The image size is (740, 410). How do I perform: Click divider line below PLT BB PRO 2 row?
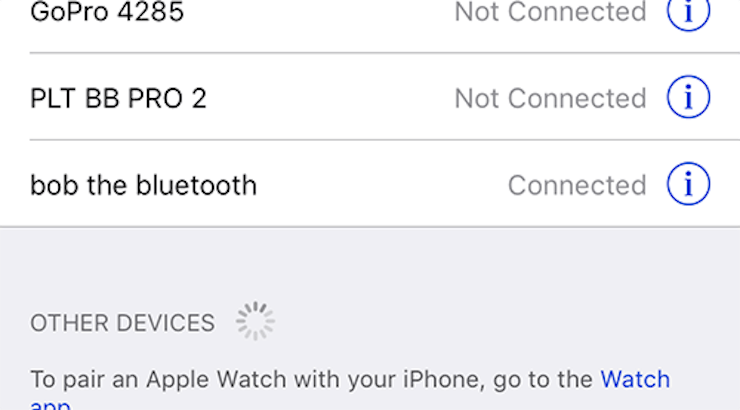385,140
